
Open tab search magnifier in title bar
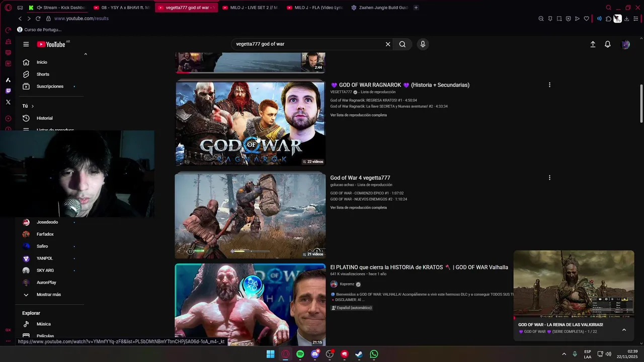[609, 8]
